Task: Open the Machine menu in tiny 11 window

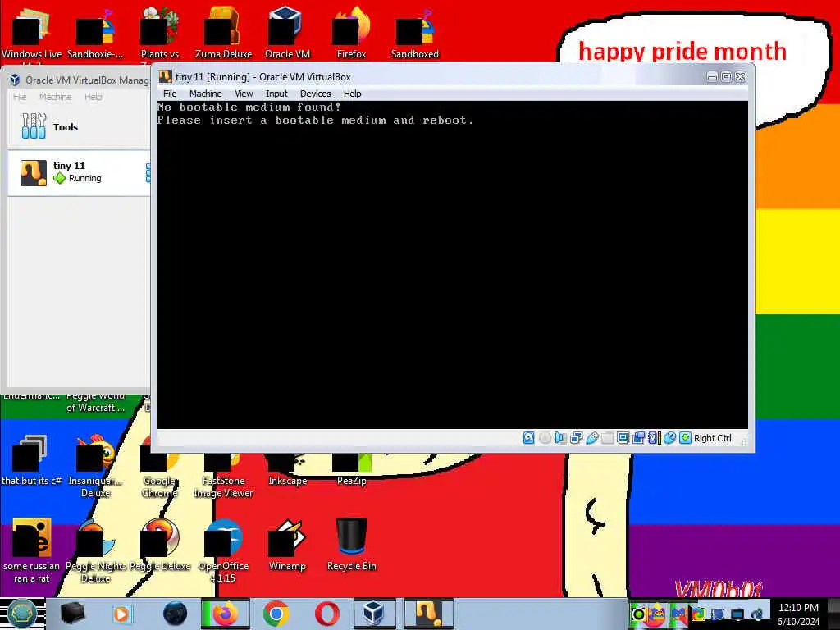Action: coord(205,94)
